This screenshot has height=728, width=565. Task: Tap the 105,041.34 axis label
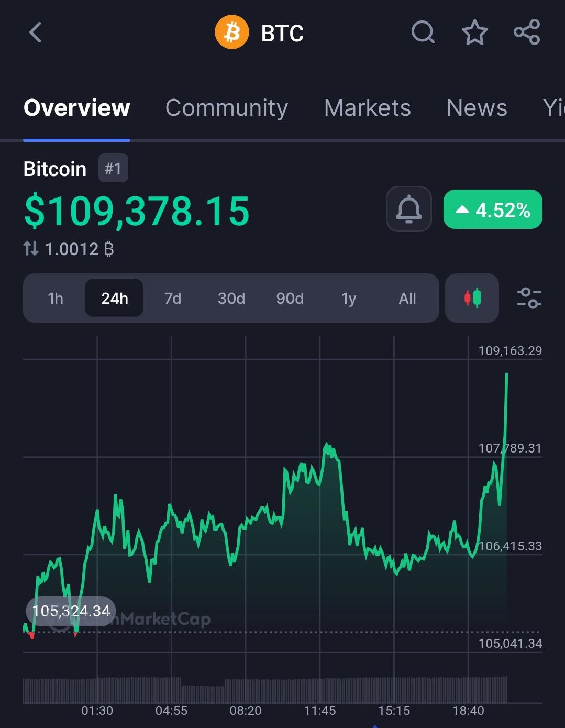(510, 643)
